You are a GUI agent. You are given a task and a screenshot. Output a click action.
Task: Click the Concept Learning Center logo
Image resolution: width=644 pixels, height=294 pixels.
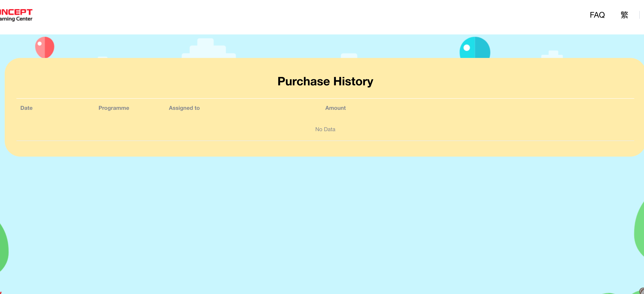pos(16,15)
